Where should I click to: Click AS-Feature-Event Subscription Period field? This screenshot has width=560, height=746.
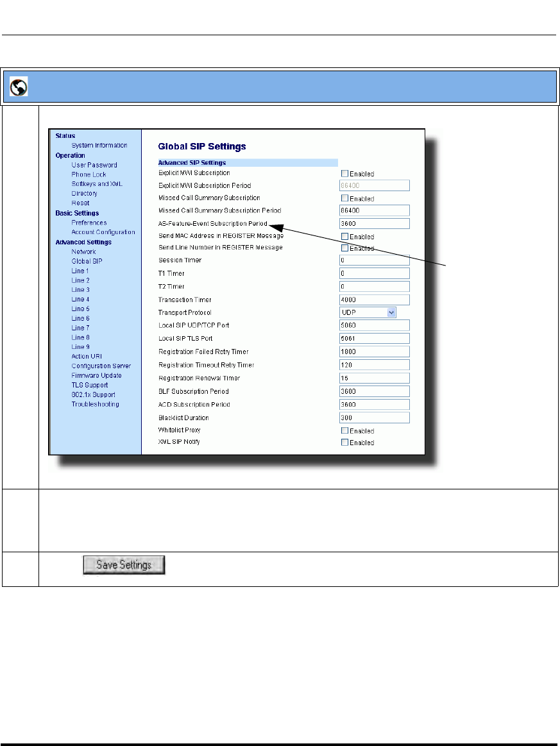click(x=375, y=224)
